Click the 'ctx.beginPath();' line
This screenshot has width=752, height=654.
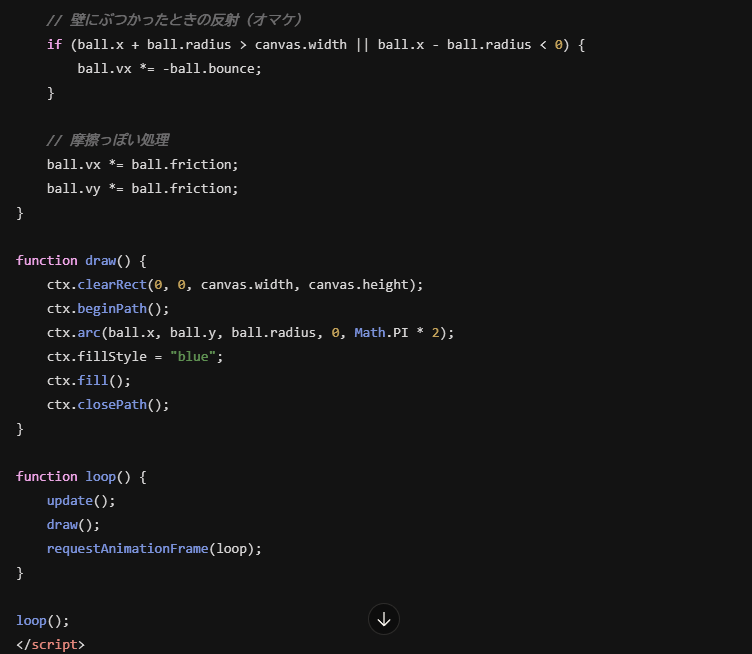tap(108, 308)
